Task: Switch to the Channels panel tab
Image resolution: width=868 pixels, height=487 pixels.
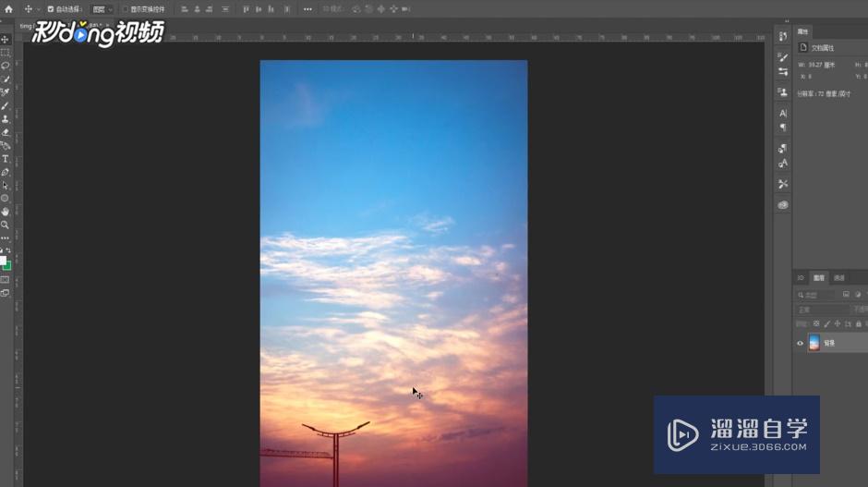Action: click(x=839, y=278)
